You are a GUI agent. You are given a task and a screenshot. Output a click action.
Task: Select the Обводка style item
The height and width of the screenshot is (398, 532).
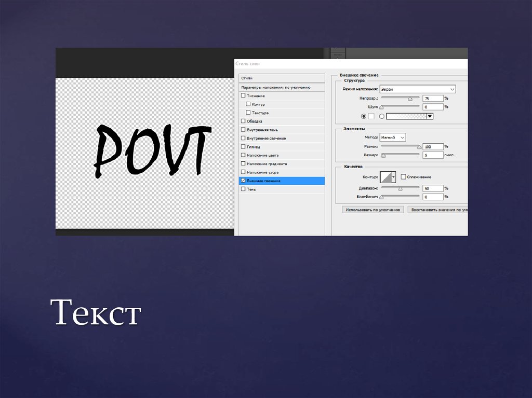coord(255,121)
